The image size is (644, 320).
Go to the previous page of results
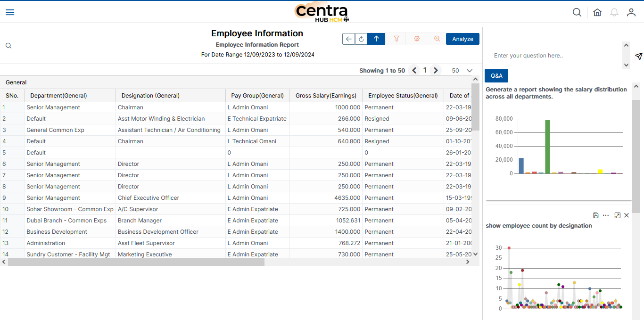[x=414, y=70]
